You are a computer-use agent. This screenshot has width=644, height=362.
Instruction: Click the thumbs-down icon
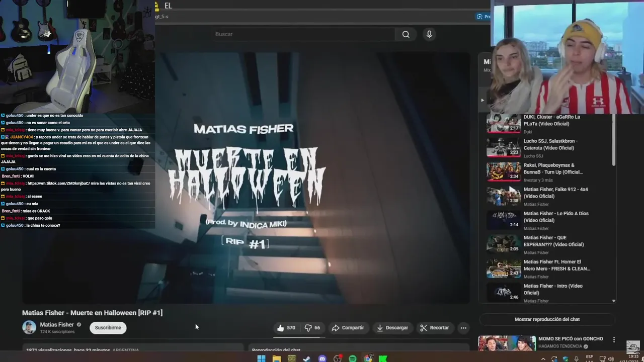[308, 328]
